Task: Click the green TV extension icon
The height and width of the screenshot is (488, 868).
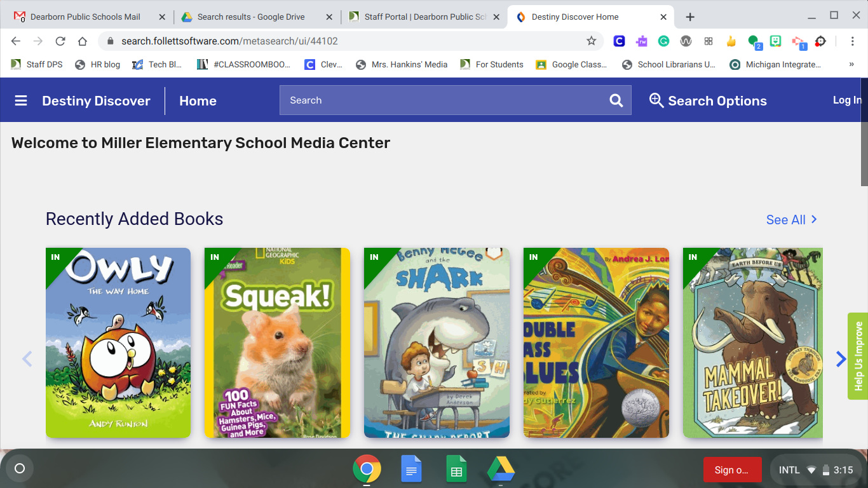Action: point(775,41)
